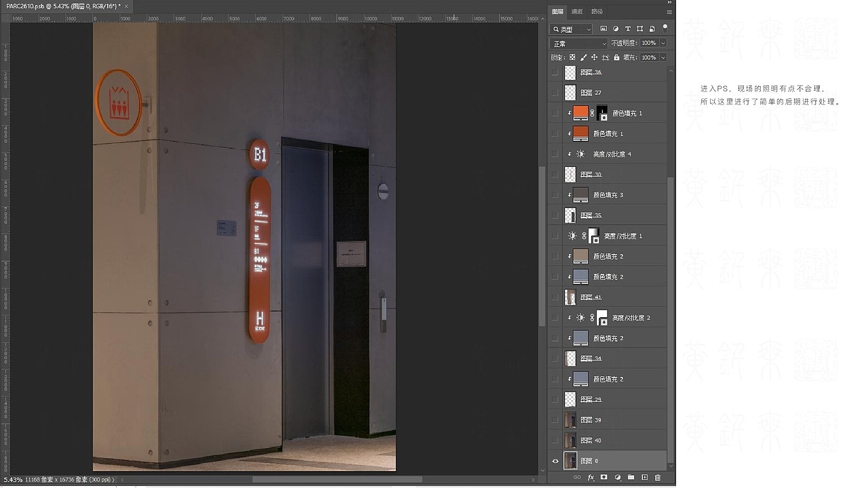Open the 类型 filter type dropdown
This screenshot has height=488, width=868.
[572, 29]
